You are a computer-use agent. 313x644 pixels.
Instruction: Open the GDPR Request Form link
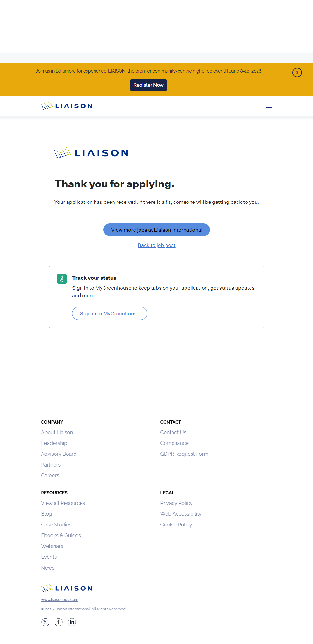tap(184, 454)
